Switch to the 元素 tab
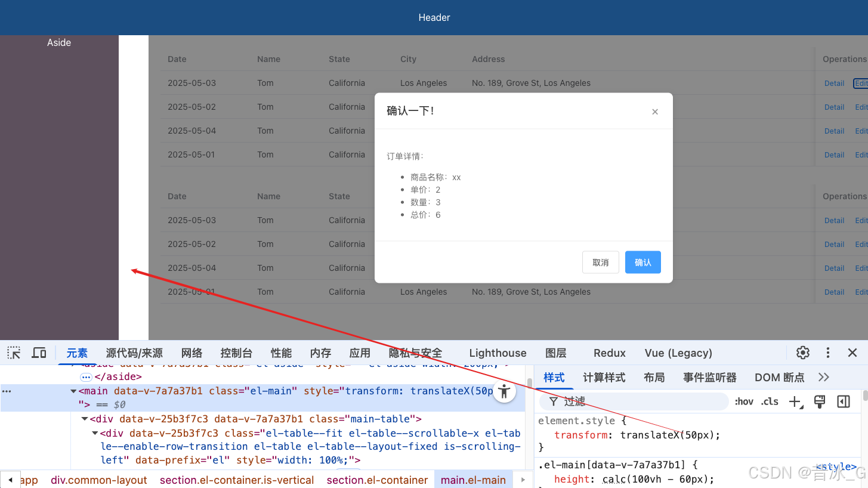Screen dimensions: 868x488 pyautogui.click(x=77, y=353)
